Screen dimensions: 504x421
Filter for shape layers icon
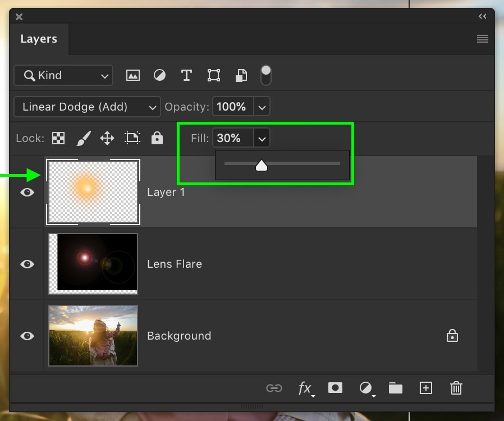click(x=214, y=76)
